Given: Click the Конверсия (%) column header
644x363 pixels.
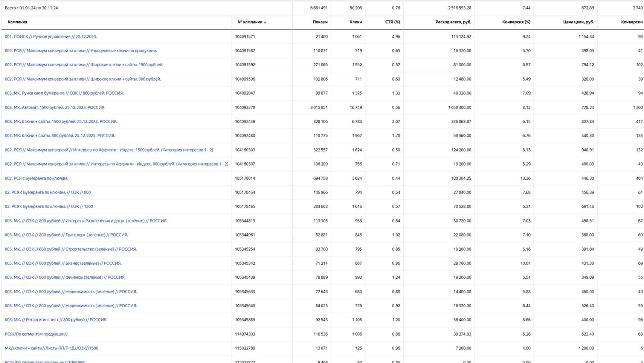Looking at the screenshot, I should (x=516, y=22).
